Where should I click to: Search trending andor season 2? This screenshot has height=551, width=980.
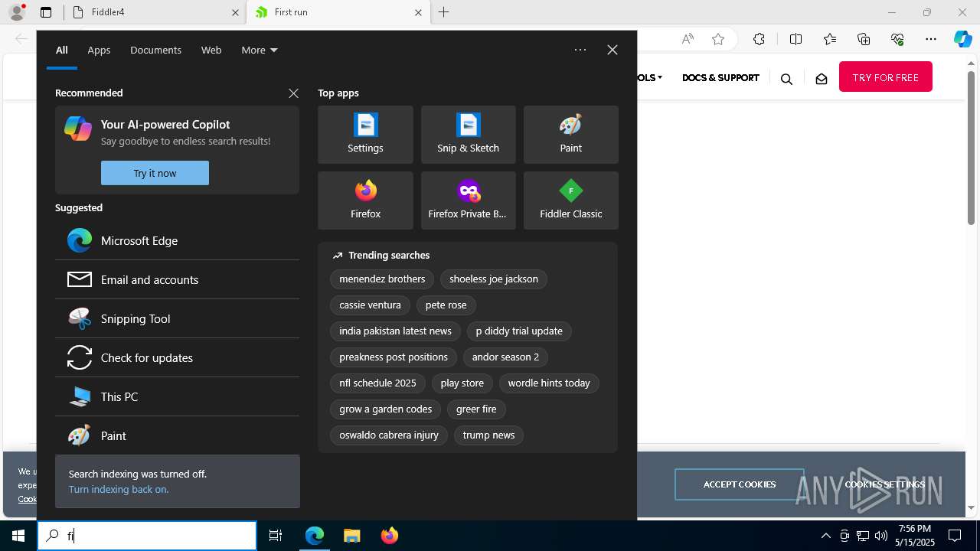(x=505, y=357)
